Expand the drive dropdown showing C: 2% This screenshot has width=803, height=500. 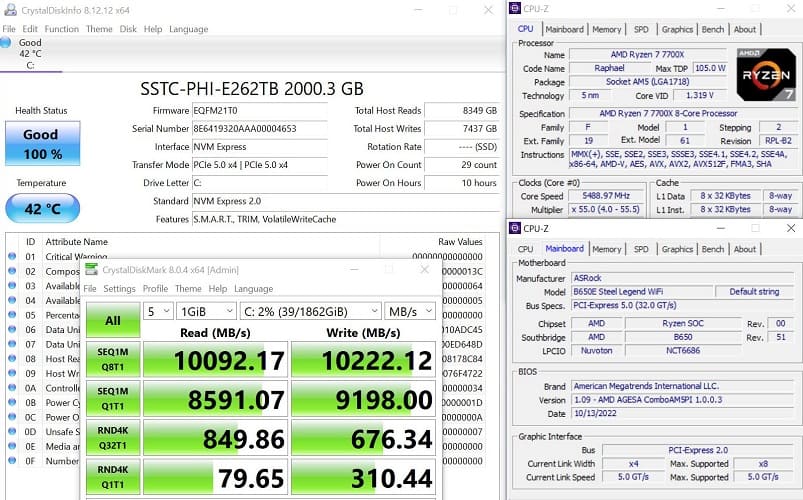click(312, 311)
